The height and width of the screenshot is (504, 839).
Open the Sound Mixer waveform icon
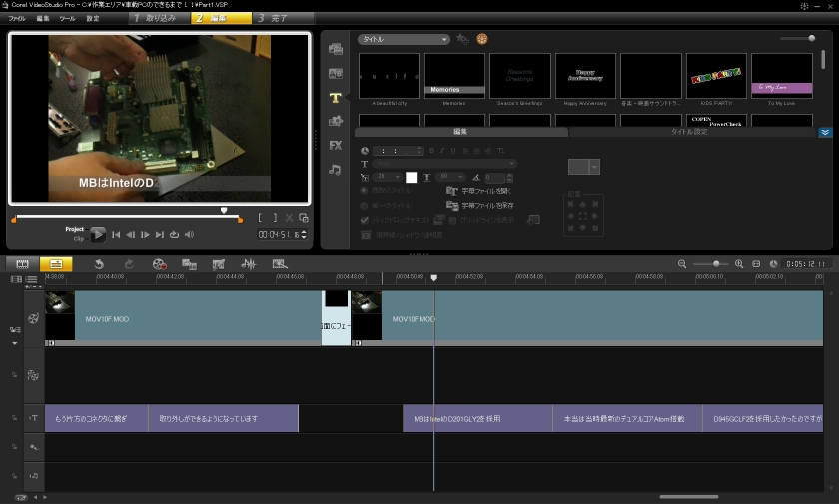click(x=248, y=264)
